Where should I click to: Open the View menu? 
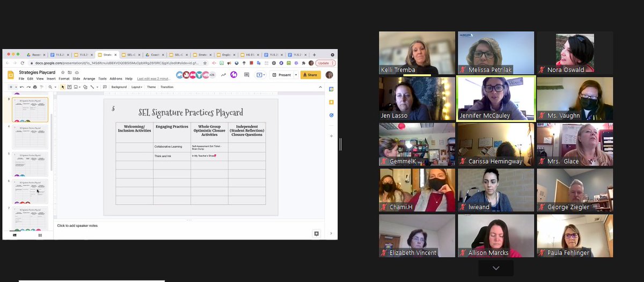(x=40, y=78)
